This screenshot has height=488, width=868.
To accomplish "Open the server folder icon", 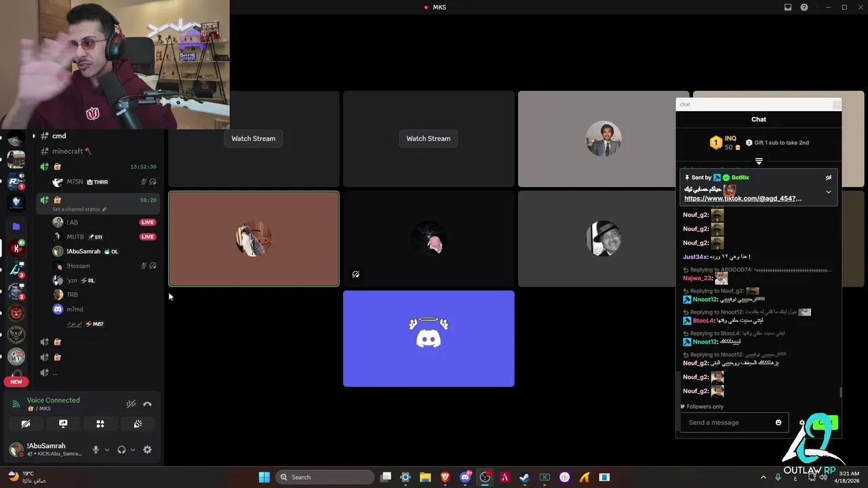I will pyautogui.click(x=16, y=226).
